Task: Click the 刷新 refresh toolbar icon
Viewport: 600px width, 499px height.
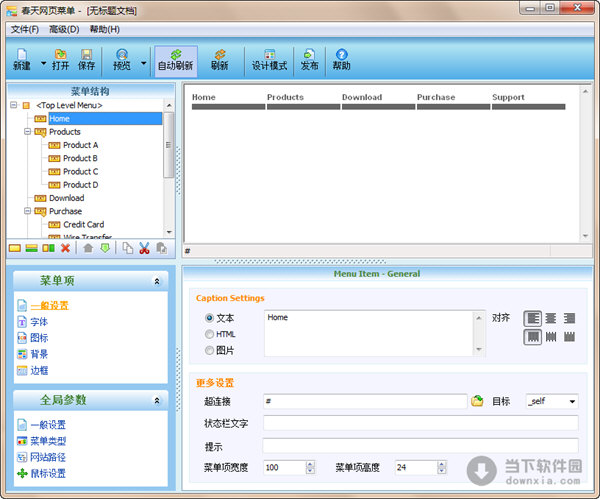Action: point(219,60)
